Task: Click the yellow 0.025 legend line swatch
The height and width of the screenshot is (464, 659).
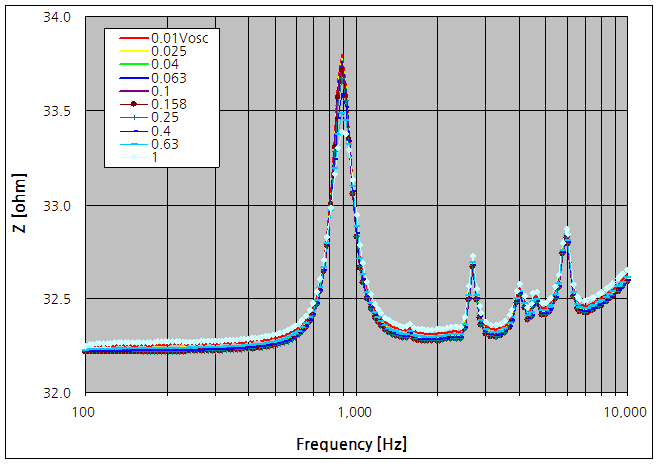Action: coord(134,51)
